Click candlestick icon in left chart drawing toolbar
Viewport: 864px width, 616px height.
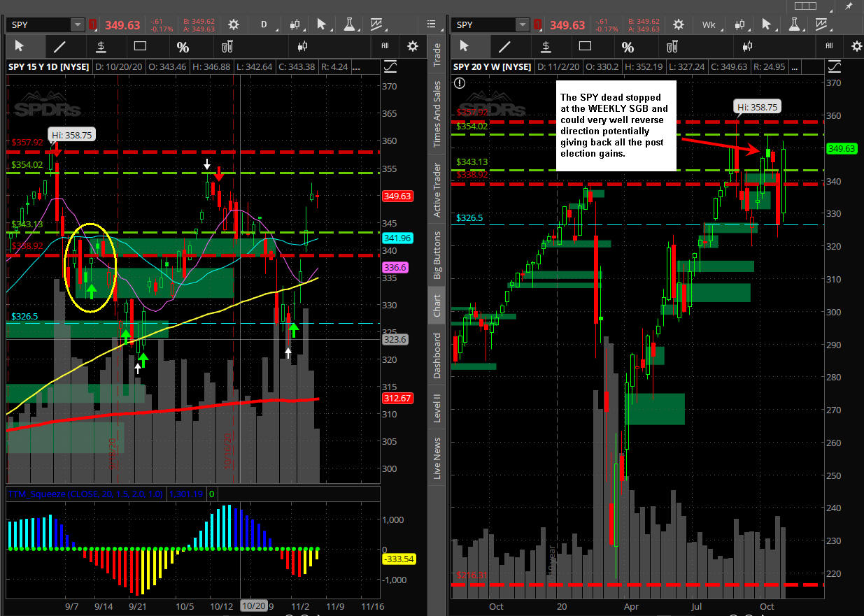point(302,47)
